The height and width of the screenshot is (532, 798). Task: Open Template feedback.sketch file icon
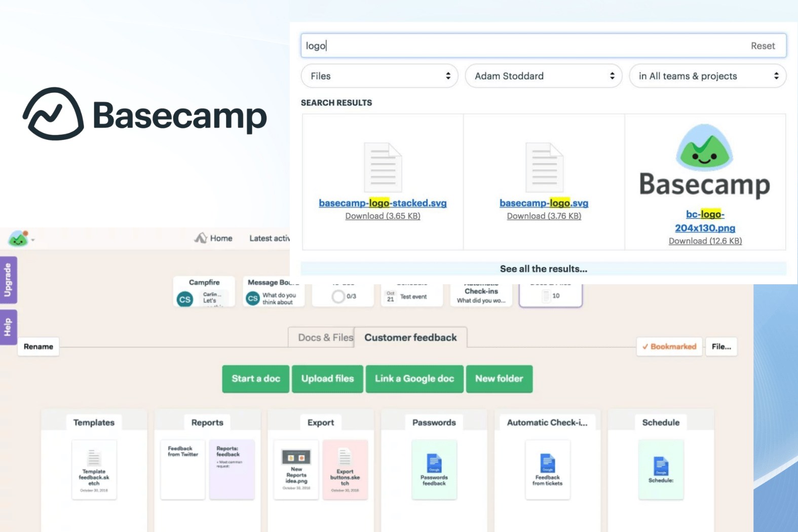tap(94, 458)
